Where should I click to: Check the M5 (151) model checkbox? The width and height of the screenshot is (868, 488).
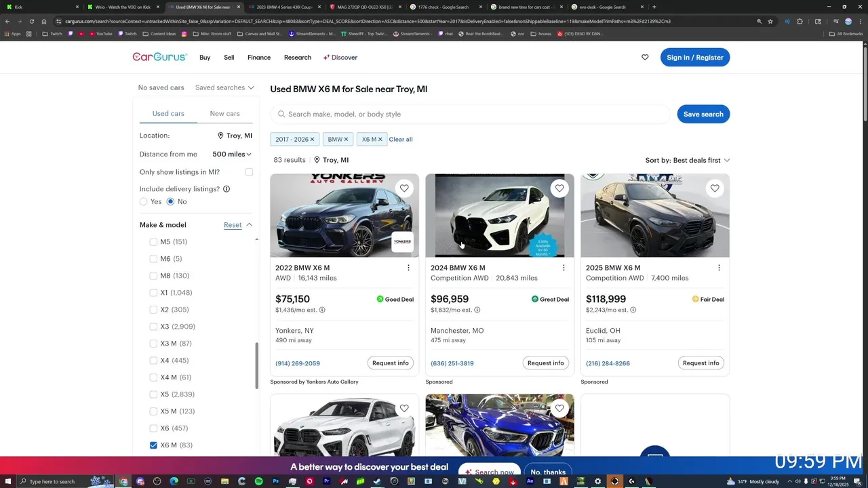click(153, 242)
